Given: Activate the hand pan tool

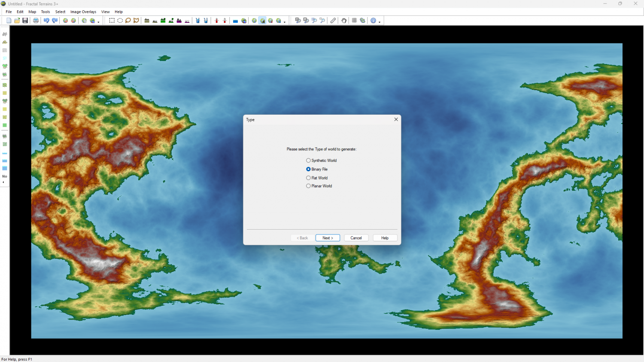Looking at the screenshot, I should tap(344, 21).
